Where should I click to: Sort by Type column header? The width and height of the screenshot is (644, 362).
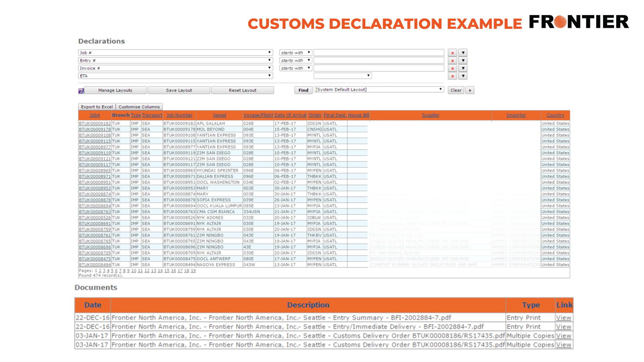[136, 115]
